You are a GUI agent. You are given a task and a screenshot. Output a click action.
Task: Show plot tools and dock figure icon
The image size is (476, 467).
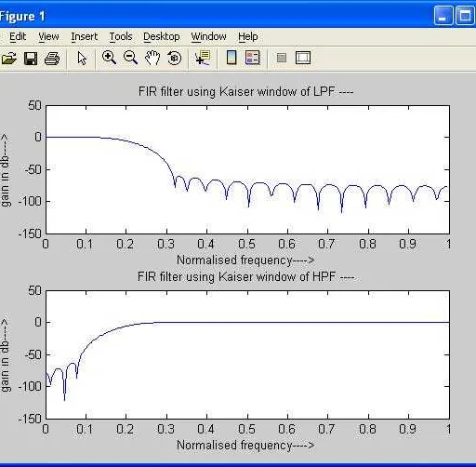(x=303, y=58)
